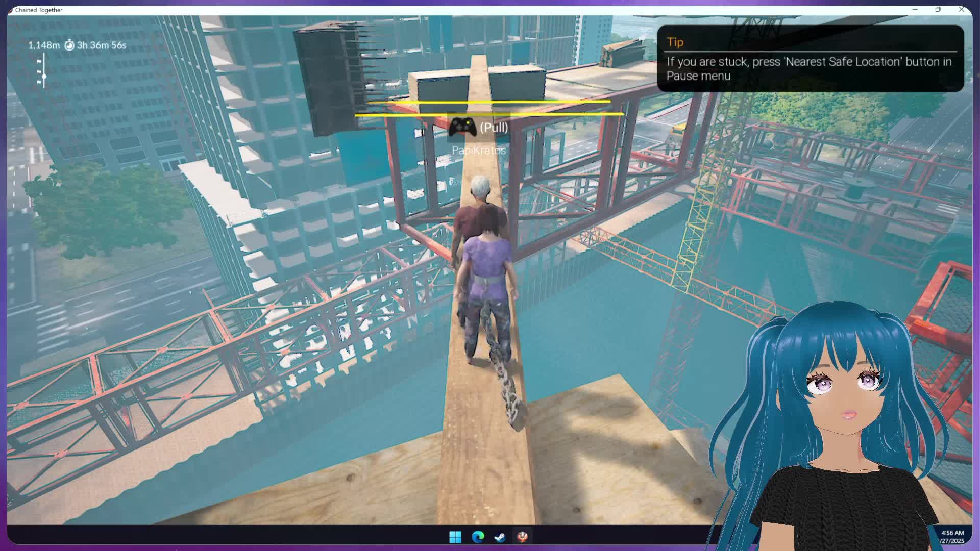The width and height of the screenshot is (980, 551).
Task: Click the (Pull) action label
Action: [494, 127]
